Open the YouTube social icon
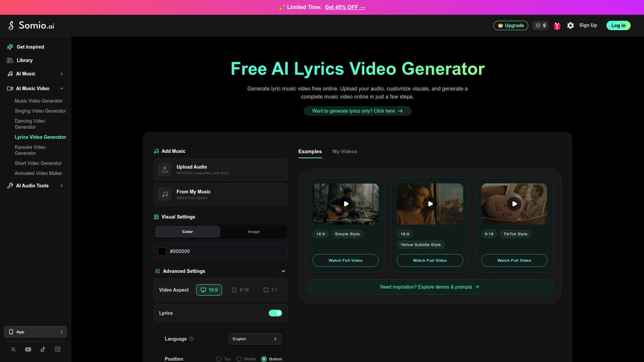 coord(28,349)
